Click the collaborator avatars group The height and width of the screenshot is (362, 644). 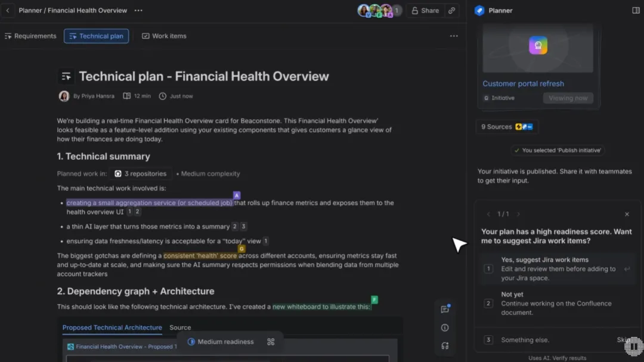[379, 11]
